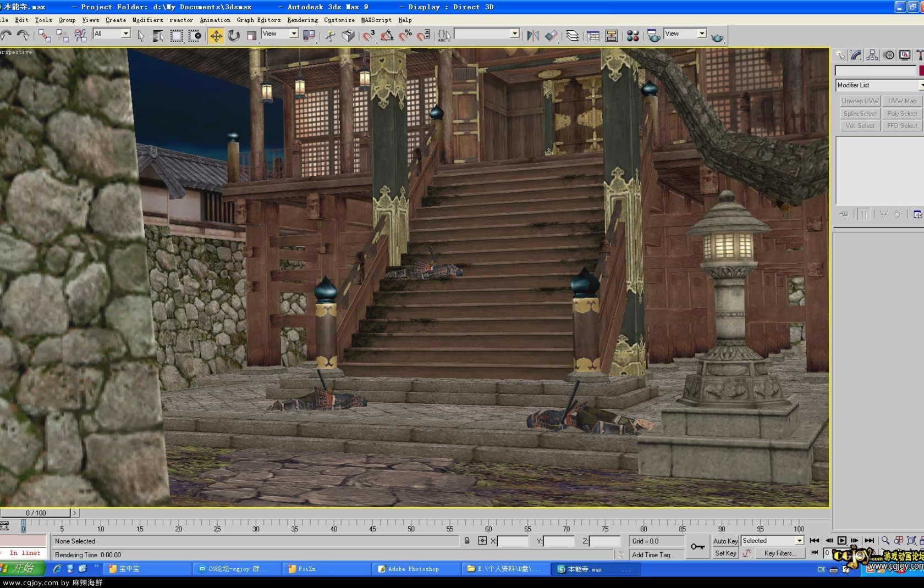
Task: Toggle the Percent Snap magnet
Action: tap(405, 36)
